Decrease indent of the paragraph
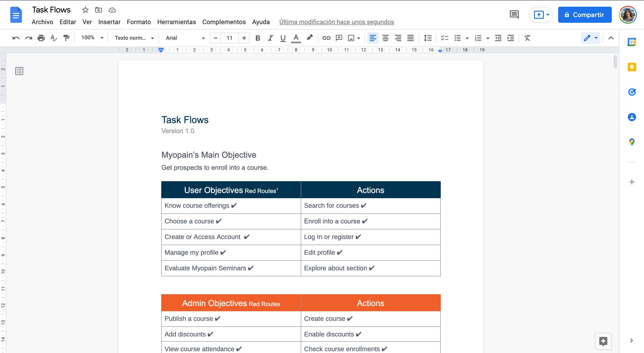This screenshot has height=353, width=644. pyautogui.click(x=498, y=38)
